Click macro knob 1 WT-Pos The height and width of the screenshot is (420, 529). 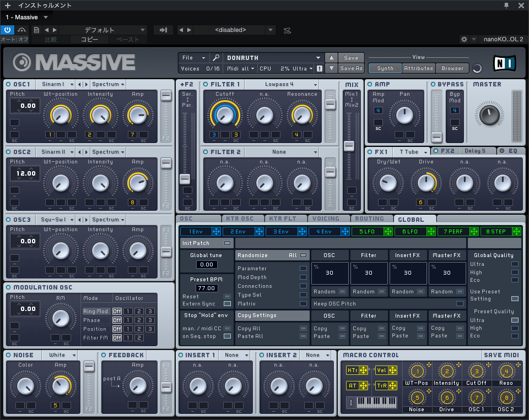click(417, 372)
